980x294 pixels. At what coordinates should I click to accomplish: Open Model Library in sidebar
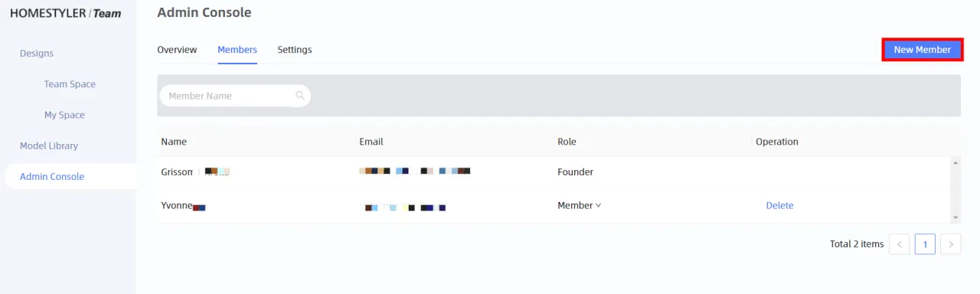tap(49, 145)
